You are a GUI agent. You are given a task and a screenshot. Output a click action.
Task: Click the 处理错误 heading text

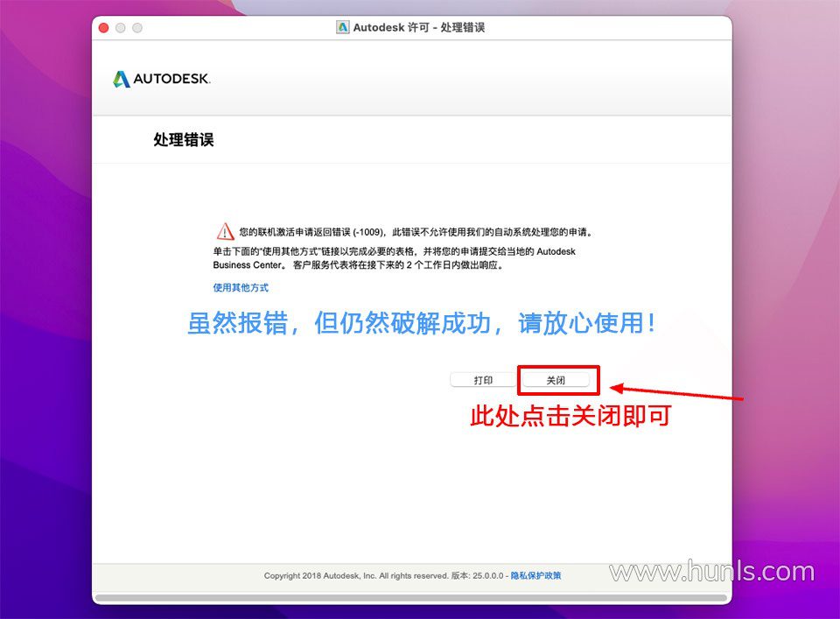coord(184,140)
